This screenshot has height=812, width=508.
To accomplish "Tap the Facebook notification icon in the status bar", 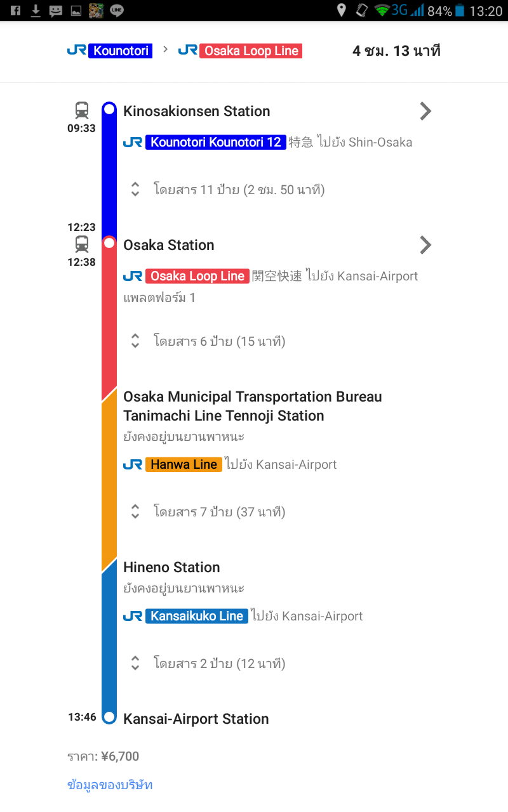I will (x=16, y=11).
